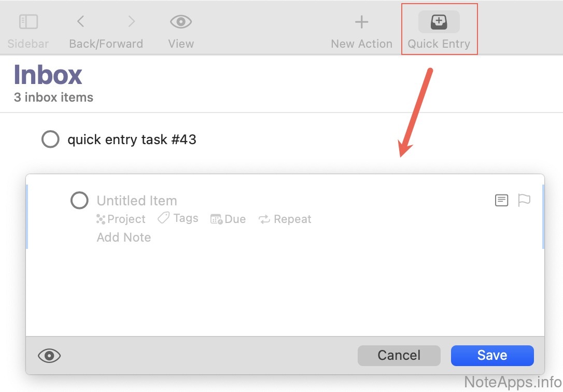Click the New Action plus icon

[361, 22]
